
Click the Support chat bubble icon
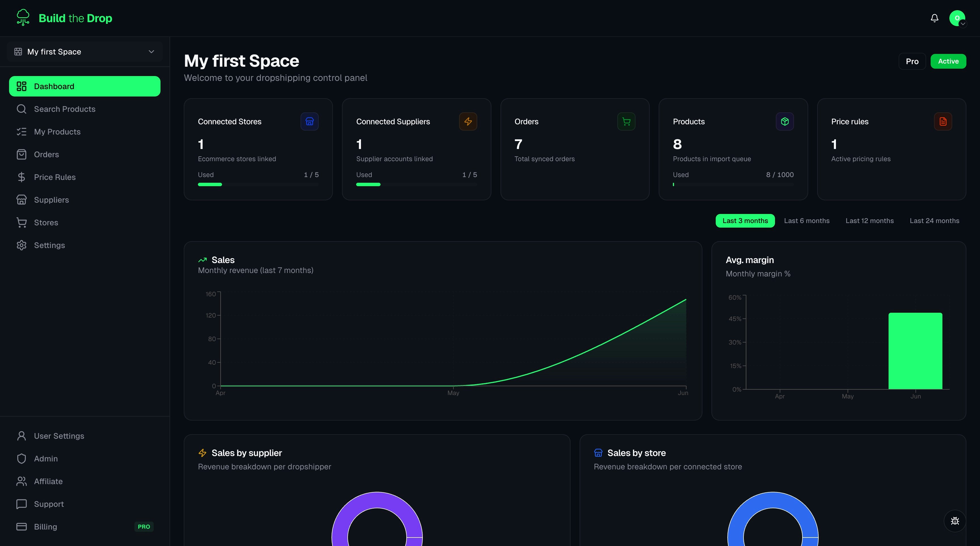tap(22, 504)
